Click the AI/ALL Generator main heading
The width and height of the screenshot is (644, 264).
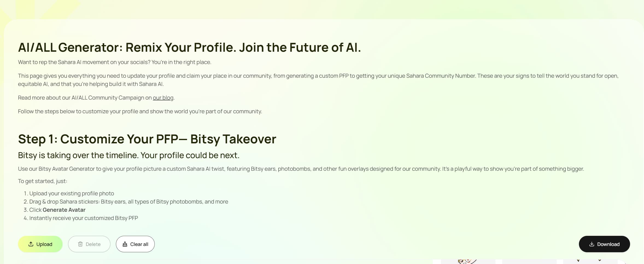tap(189, 47)
